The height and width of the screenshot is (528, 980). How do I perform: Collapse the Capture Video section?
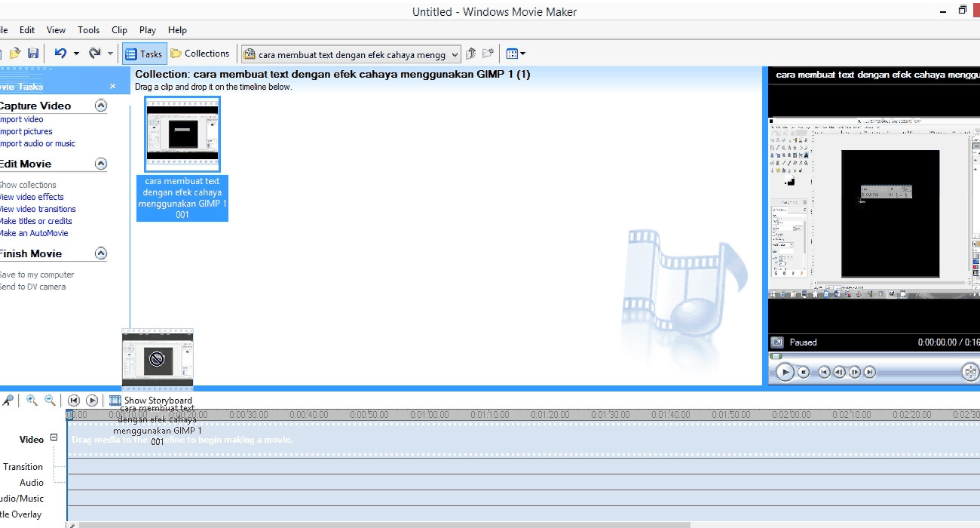coord(101,106)
